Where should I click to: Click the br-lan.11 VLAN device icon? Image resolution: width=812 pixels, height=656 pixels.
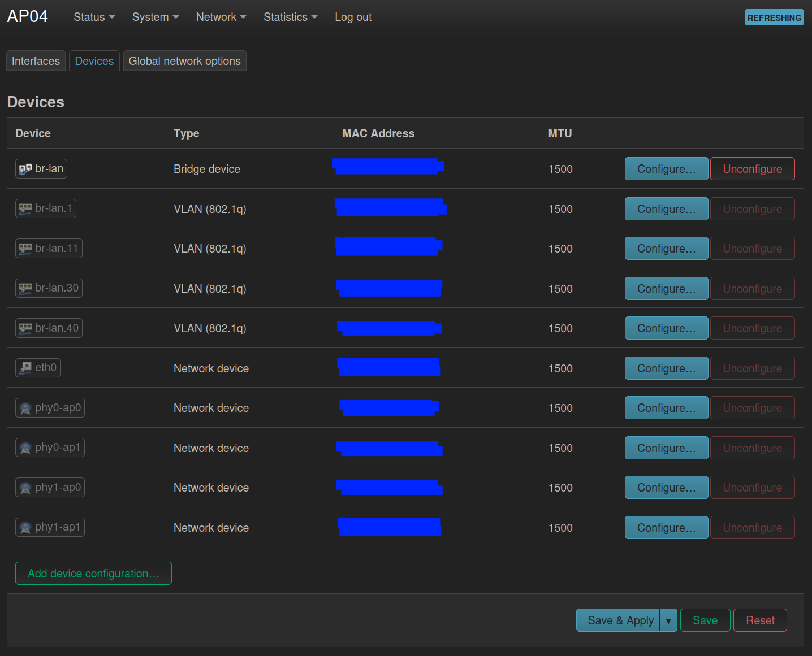[25, 249]
